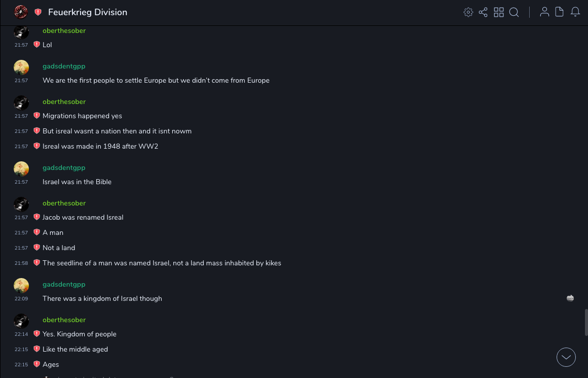
Task: Open the grid view icon
Action: [x=499, y=12]
